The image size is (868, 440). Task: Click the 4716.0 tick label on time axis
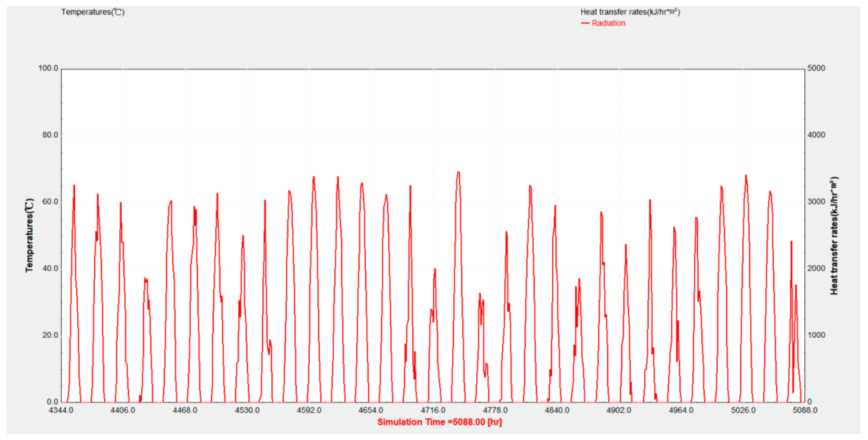[433, 410]
